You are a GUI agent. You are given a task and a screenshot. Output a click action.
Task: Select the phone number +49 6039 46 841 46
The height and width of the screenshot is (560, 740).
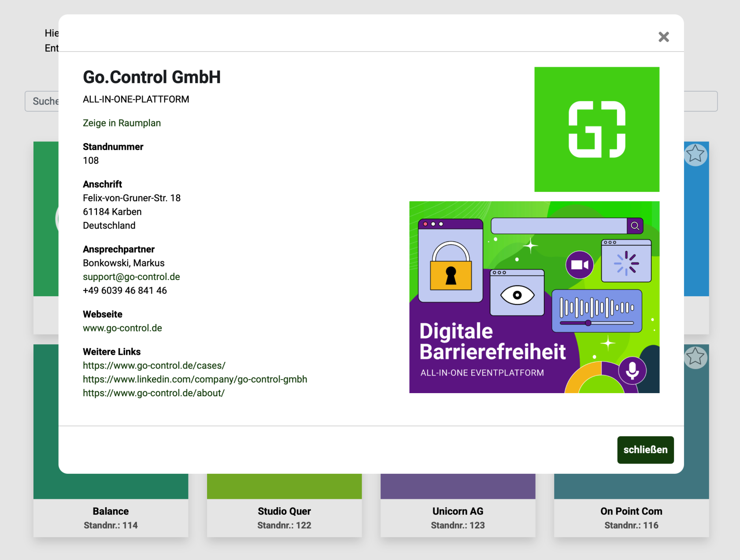click(x=125, y=291)
